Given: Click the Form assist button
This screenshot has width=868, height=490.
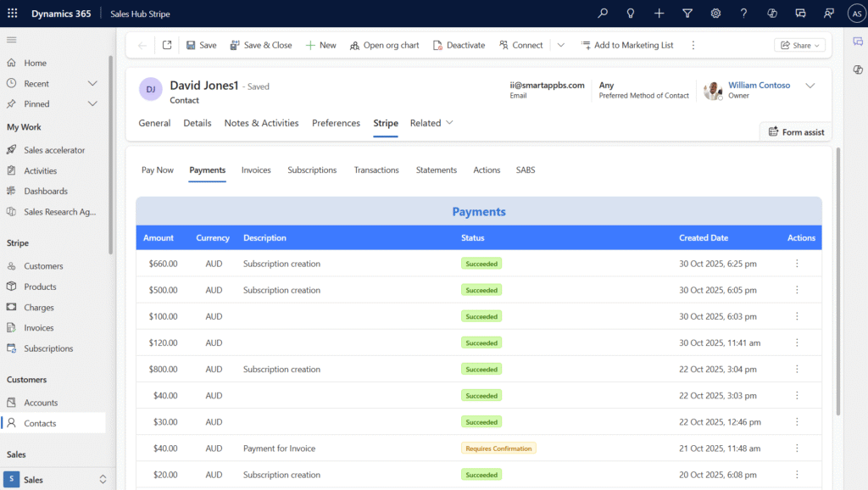Looking at the screenshot, I should click(x=795, y=131).
